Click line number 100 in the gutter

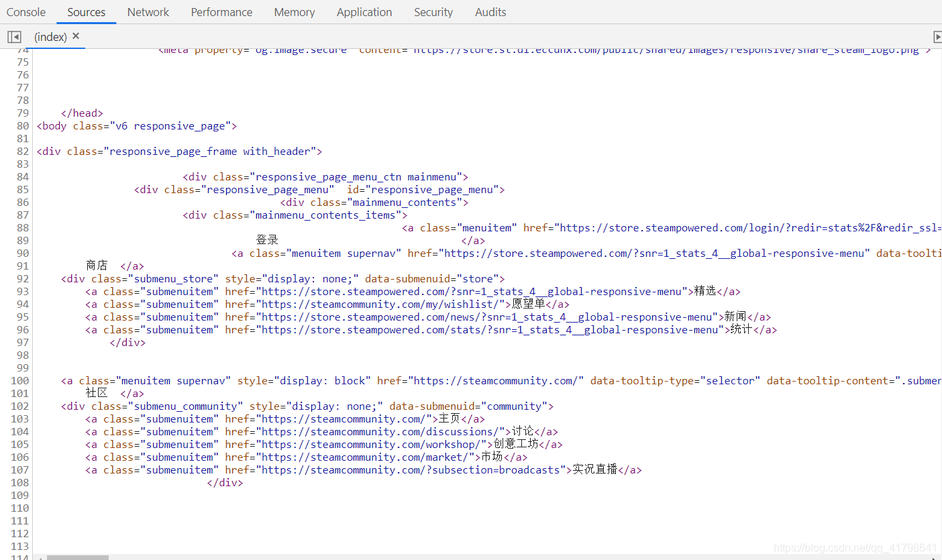(20, 381)
